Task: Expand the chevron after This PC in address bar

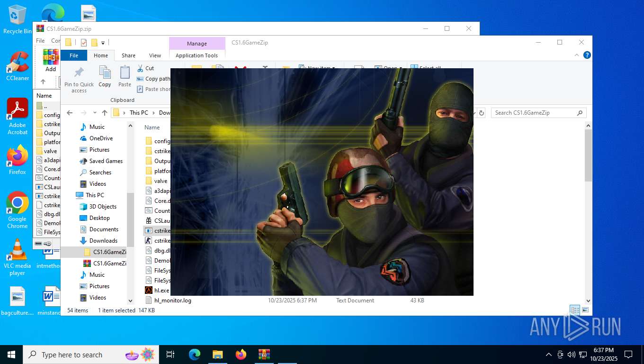Action: click(x=153, y=113)
